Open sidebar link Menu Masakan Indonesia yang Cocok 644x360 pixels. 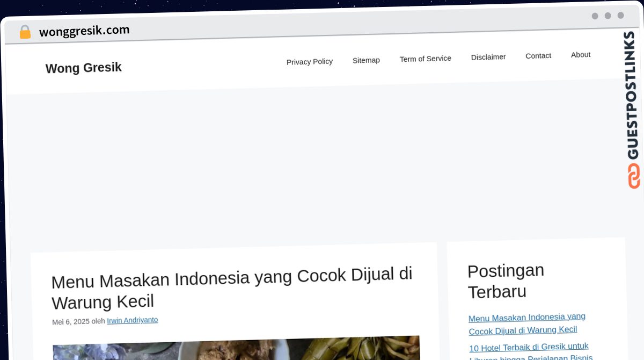pos(527,323)
